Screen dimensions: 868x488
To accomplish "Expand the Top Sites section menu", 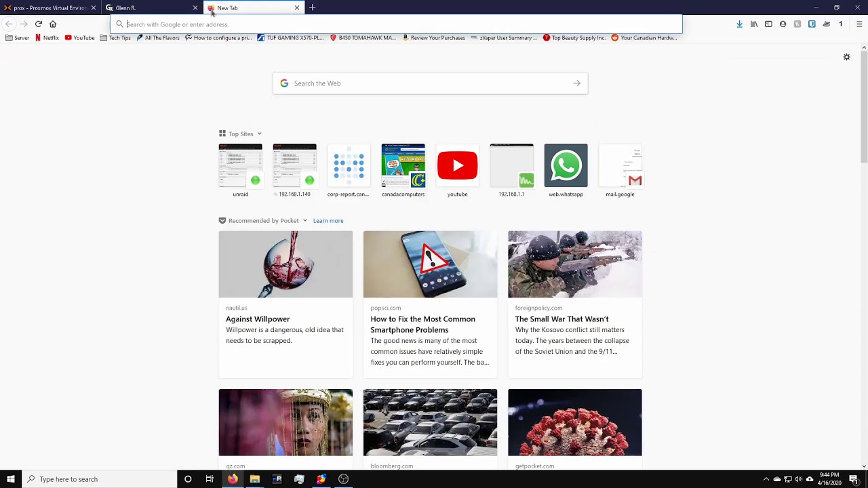I will (259, 134).
